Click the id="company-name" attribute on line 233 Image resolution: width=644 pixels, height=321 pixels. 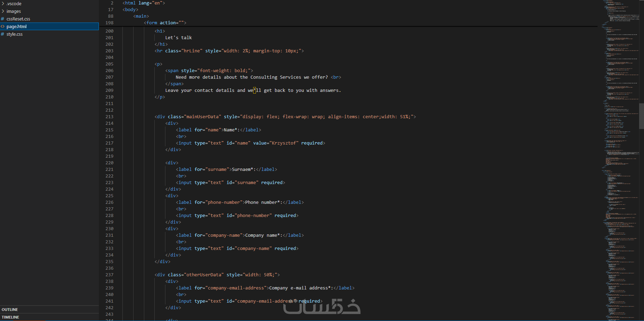click(x=249, y=249)
